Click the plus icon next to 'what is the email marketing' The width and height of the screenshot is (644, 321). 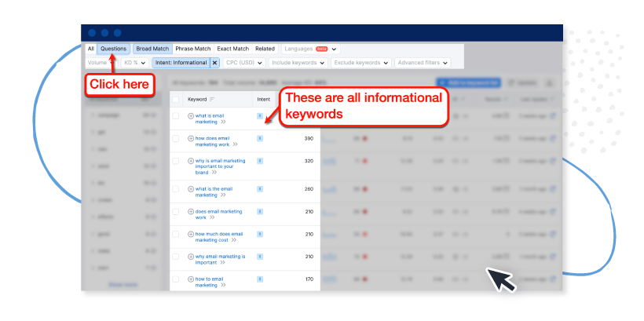coord(191,188)
